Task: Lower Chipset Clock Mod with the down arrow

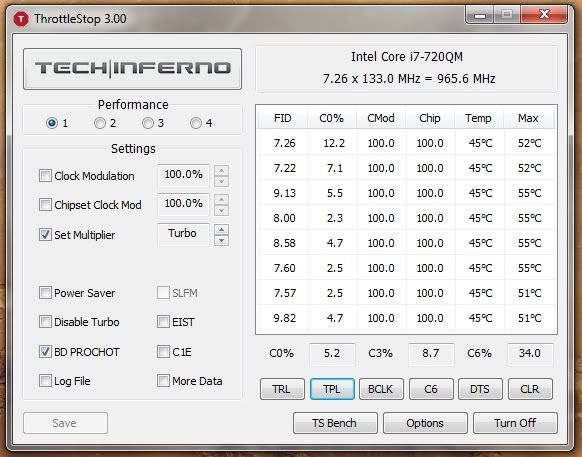Action: (x=222, y=210)
